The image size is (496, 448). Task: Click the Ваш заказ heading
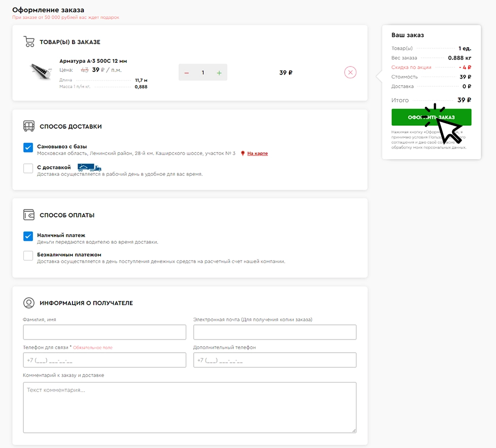coord(408,35)
